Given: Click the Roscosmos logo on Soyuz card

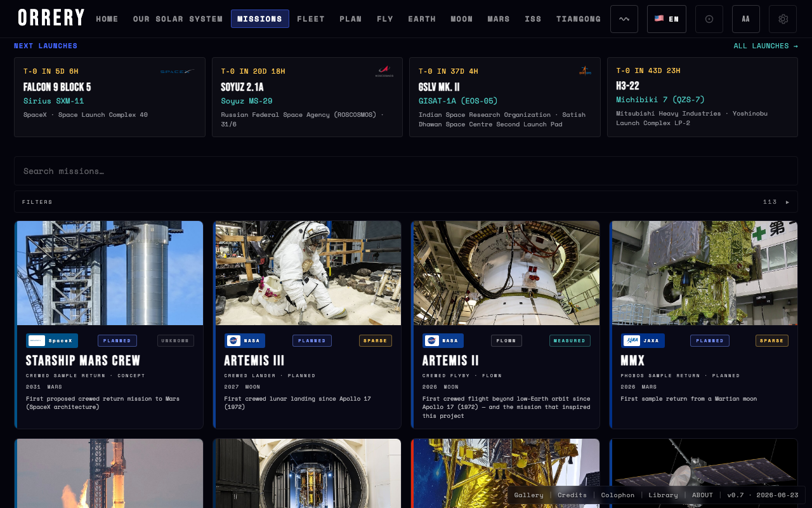Looking at the screenshot, I should (x=384, y=71).
